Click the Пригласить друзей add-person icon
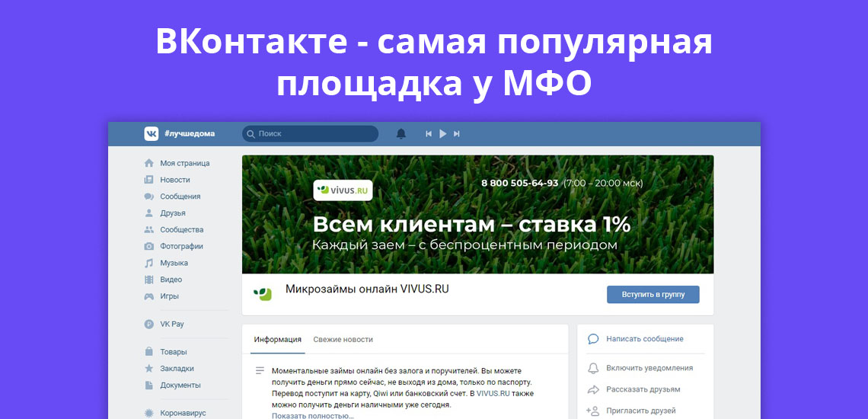Screen dimensions: 868x419 point(593,411)
